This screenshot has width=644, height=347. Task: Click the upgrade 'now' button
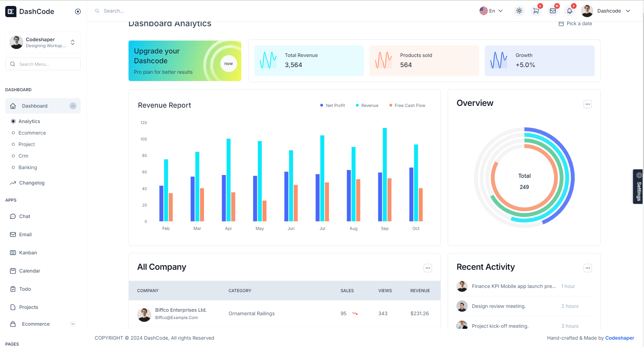[229, 64]
